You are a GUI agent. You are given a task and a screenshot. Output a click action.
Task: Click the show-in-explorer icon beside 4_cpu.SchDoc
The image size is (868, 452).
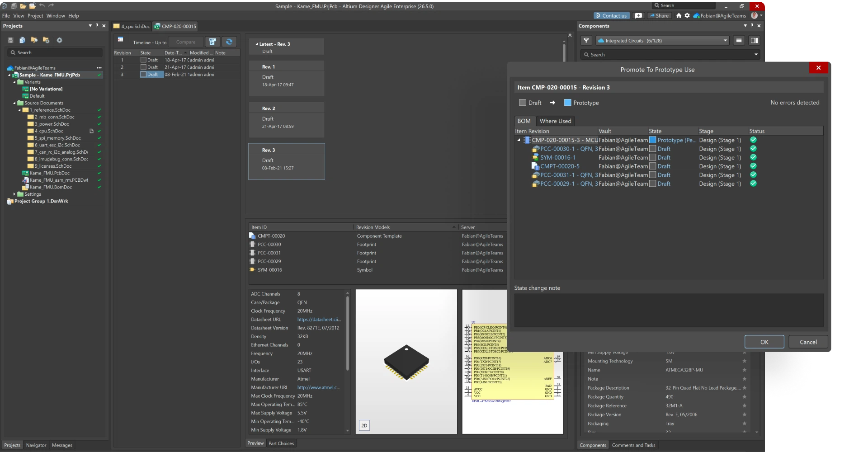pos(91,131)
